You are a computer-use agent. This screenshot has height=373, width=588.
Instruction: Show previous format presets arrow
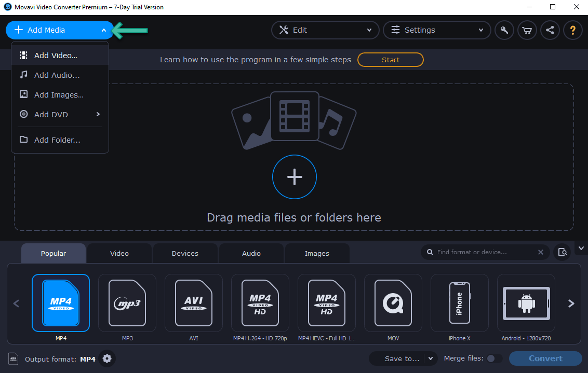(16, 303)
